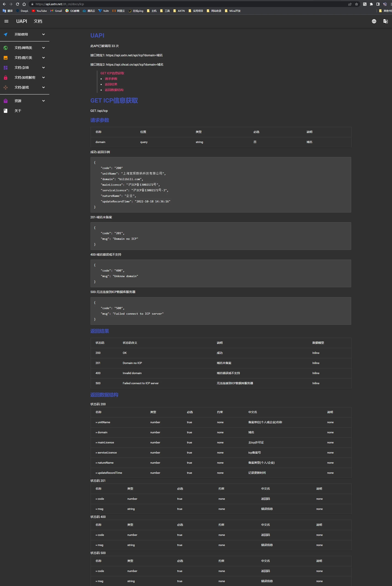392x586 pixels.
Task: Reload the current page
Action: (x=18, y=4)
